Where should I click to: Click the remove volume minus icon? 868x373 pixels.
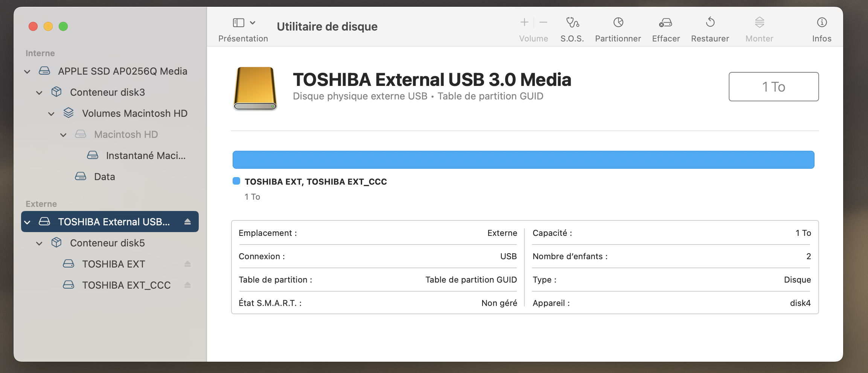pos(543,23)
